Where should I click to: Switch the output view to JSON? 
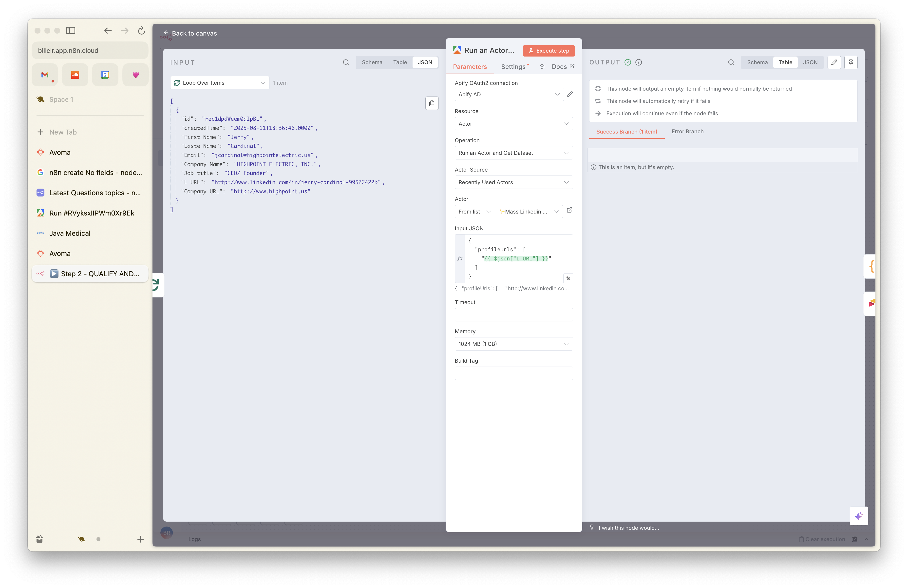point(810,62)
